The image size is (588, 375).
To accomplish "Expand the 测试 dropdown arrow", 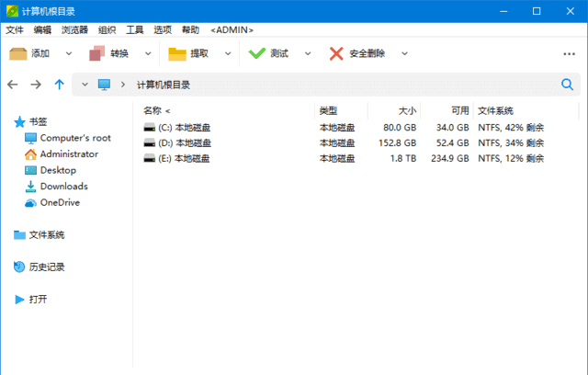I will pyautogui.click(x=308, y=53).
